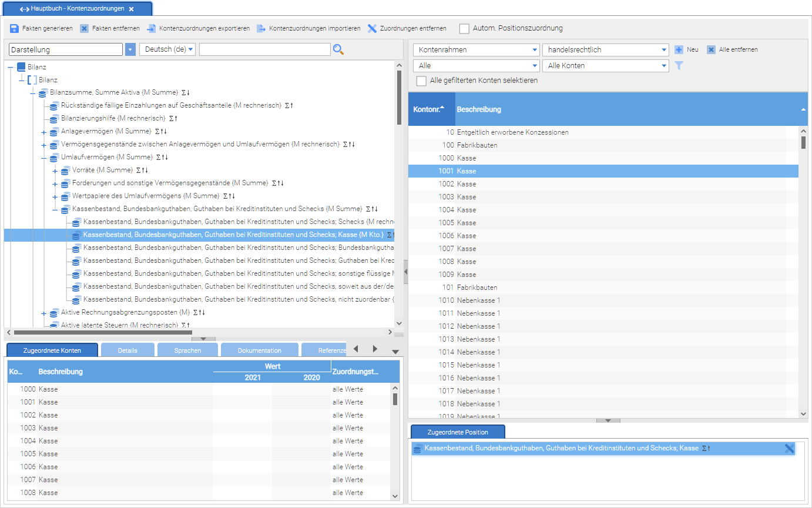Collapse the Umlaufvermögen tree node
Image resolution: width=812 pixels, height=508 pixels.
43,158
